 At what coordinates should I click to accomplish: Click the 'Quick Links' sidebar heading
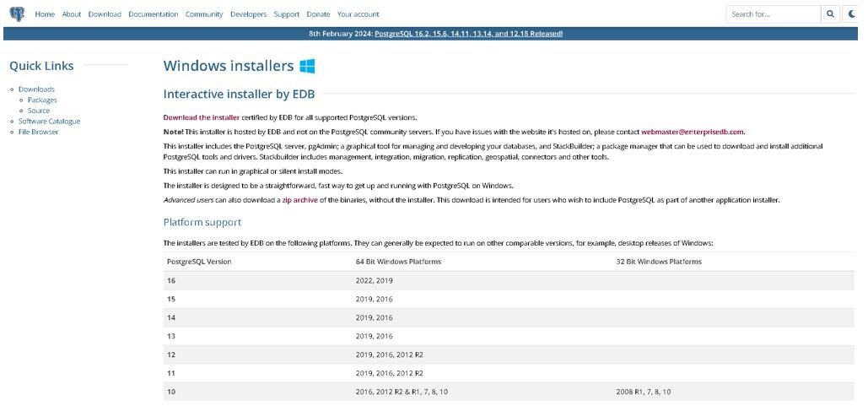click(x=41, y=66)
